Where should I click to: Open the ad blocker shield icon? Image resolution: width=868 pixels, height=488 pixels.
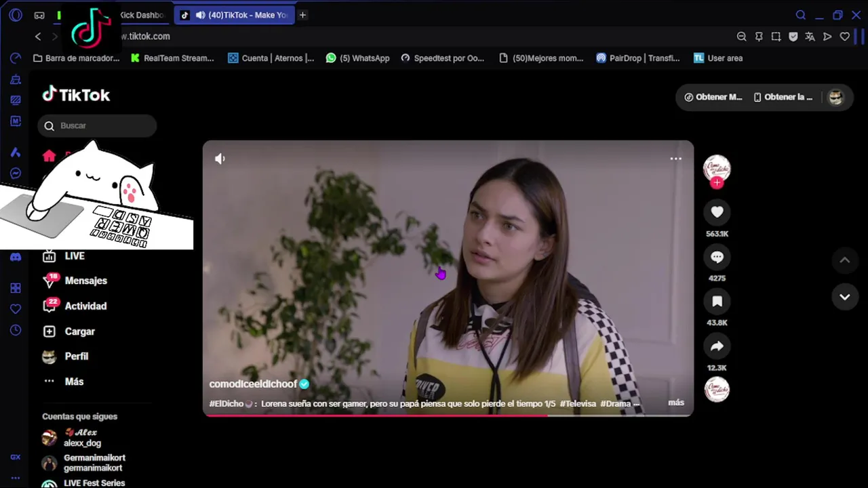pyautogui.click(x=793, y=37)
